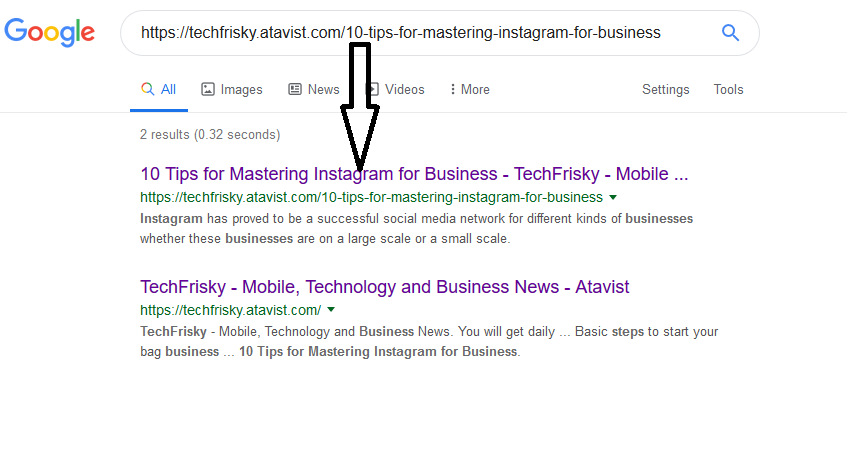Expand arrow beside techfrisky.atavist.com/ URL
Image resolution: width=847 pixels, height=474 pixels.
(331, 310)
